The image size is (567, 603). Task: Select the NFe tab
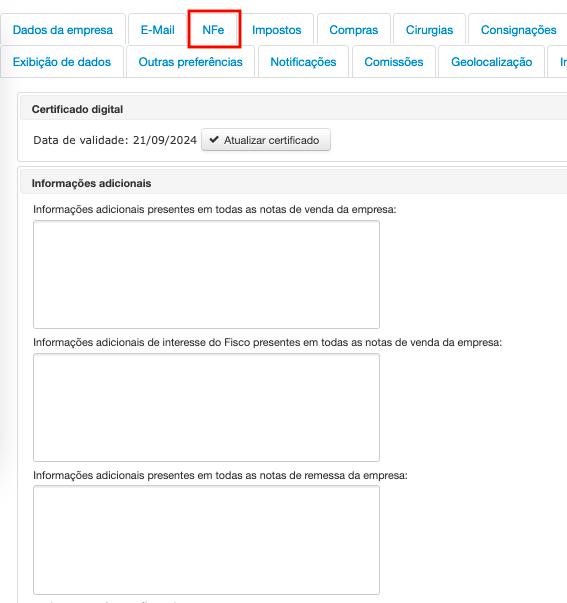213,30
